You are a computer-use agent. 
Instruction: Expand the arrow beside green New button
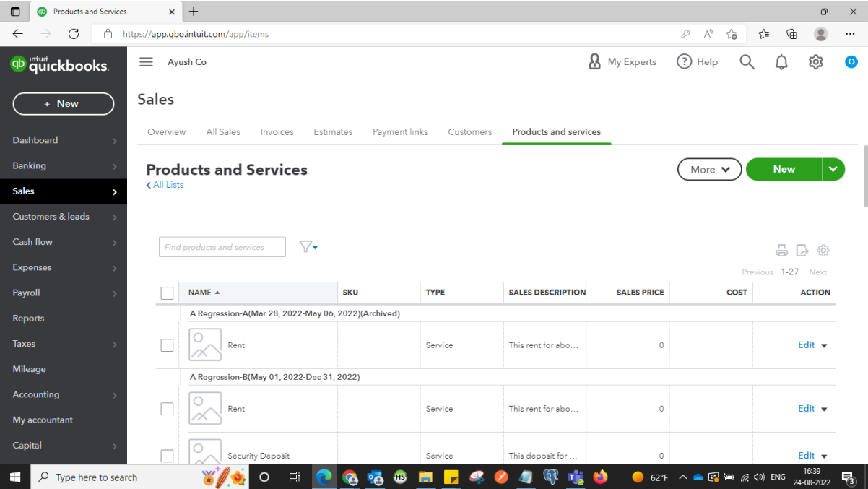click(833, 170)
